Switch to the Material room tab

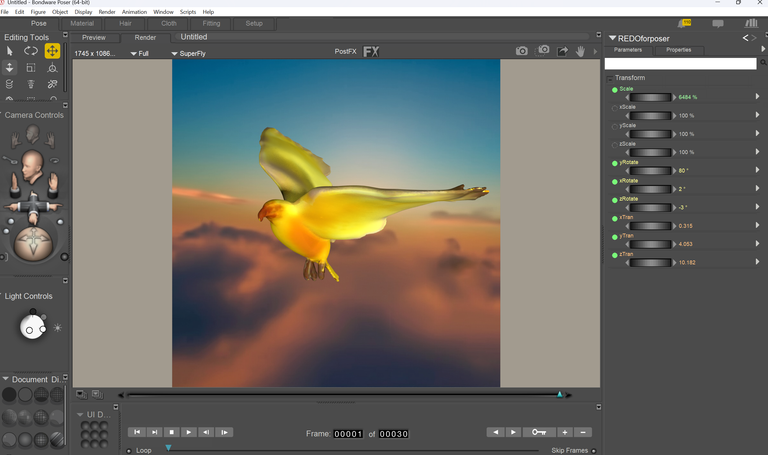(x=82, y=24)
